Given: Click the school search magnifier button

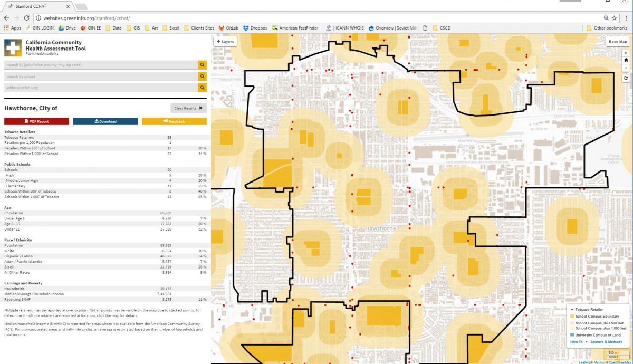Looking at the screenshot, I should pos(202,76).
